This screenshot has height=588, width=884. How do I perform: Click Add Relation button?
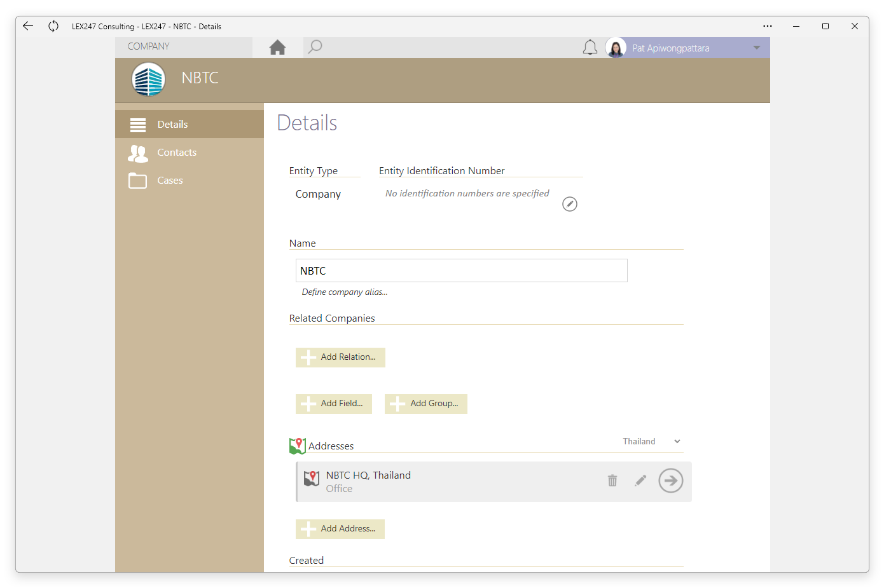tap(340, 357)
